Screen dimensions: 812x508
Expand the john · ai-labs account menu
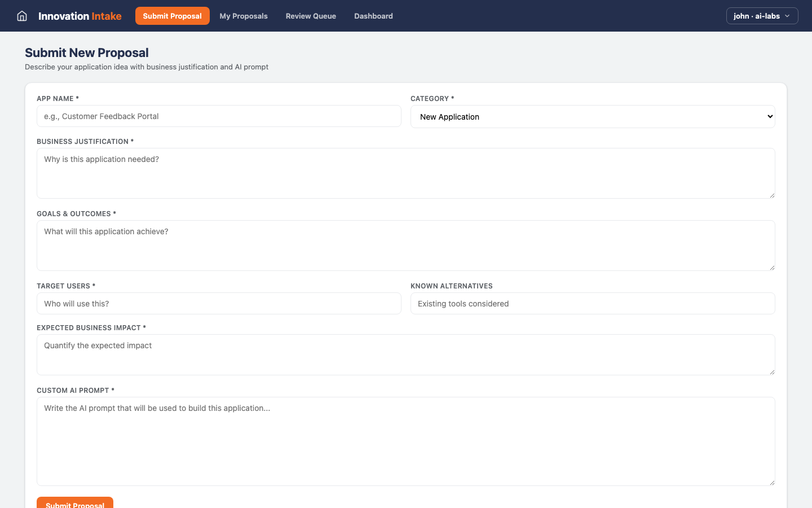(x=761, y=16)
